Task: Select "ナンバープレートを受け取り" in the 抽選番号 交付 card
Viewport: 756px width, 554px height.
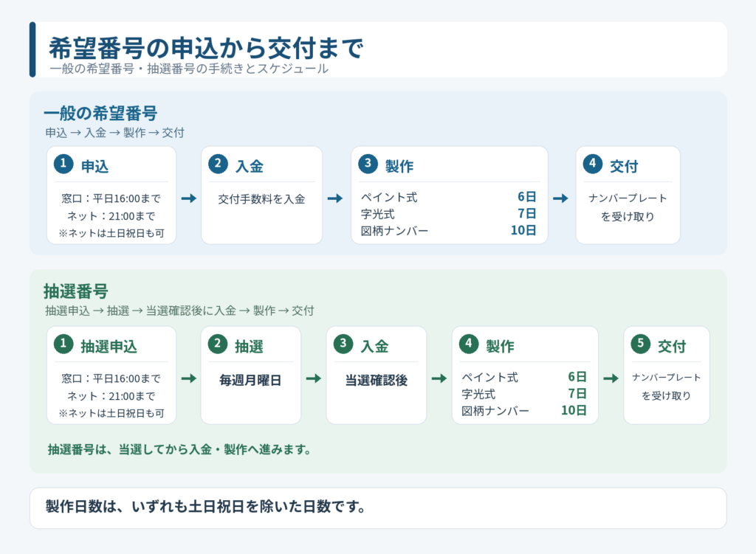Action: click(x=667, y=387)
